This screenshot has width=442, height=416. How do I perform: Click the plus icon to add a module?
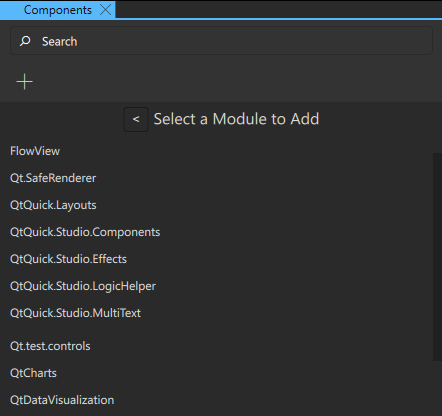[x=25, y=82]
